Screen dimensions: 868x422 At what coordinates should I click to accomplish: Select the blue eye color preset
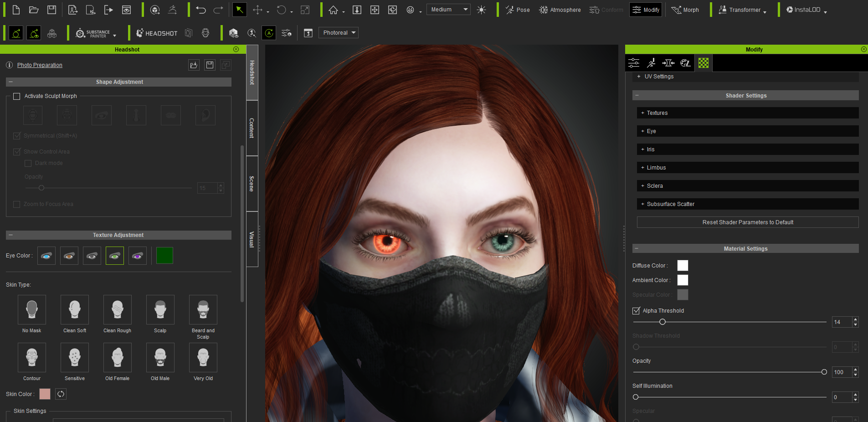(46, 256)
